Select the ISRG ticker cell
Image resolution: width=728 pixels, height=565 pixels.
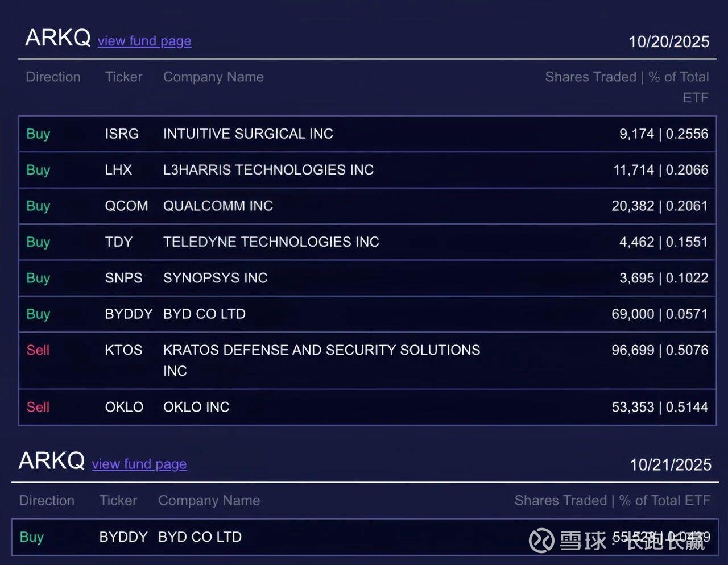pyautogui.click(x=122, y=134)
